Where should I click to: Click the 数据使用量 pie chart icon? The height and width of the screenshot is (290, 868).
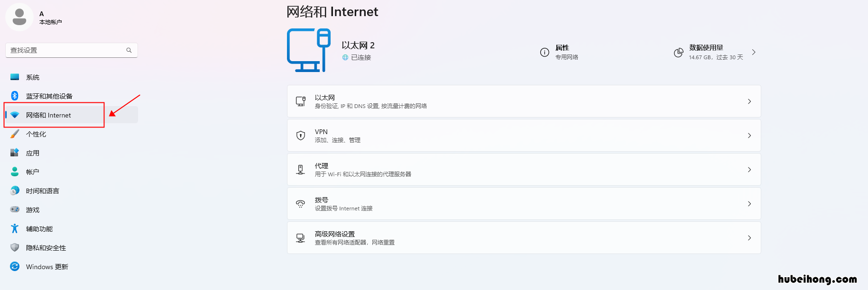point(679,52)
